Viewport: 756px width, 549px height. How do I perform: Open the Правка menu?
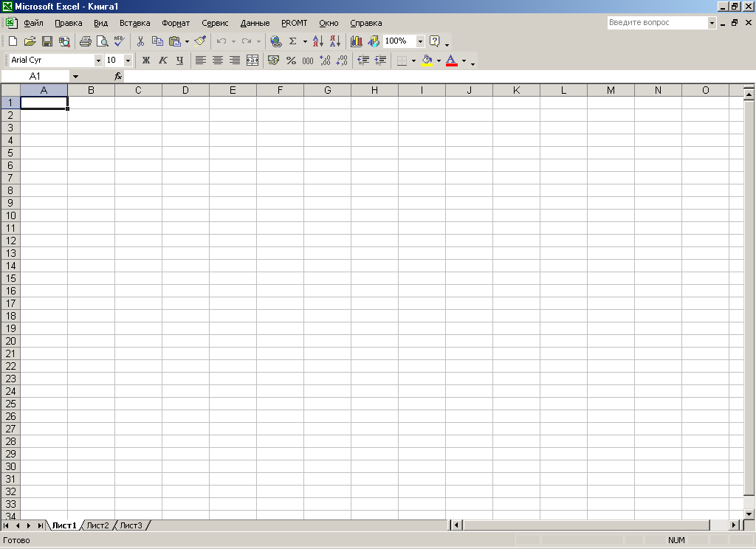(x=68, y=23)
